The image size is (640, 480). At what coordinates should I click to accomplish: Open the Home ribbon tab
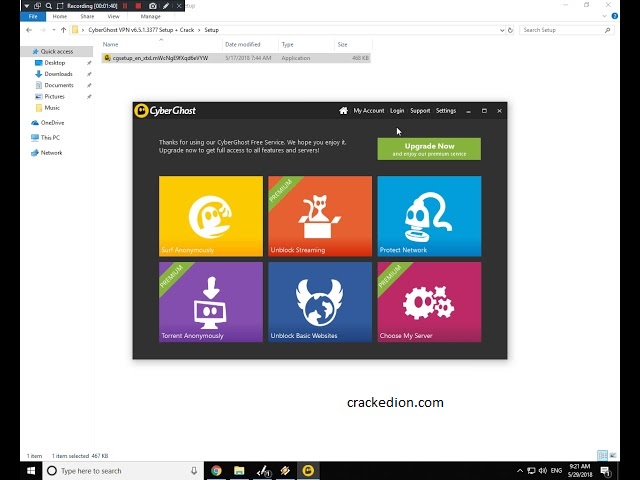(x=60, y=16)
